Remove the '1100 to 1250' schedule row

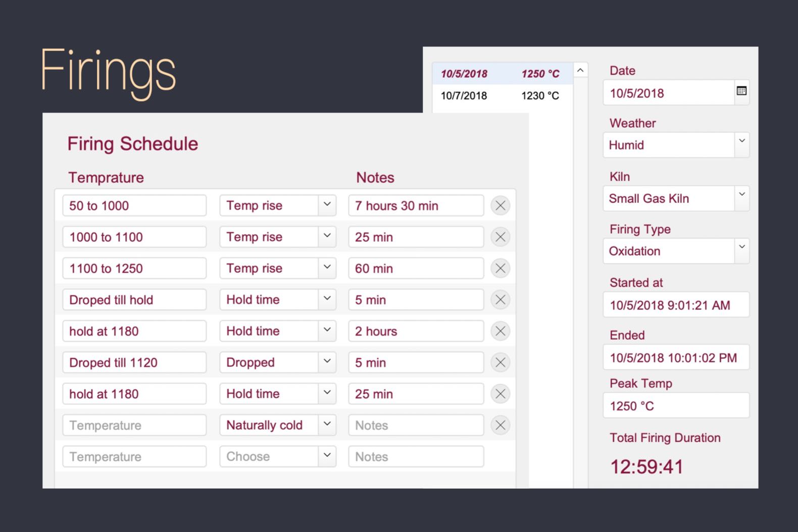tap(500, 269)
